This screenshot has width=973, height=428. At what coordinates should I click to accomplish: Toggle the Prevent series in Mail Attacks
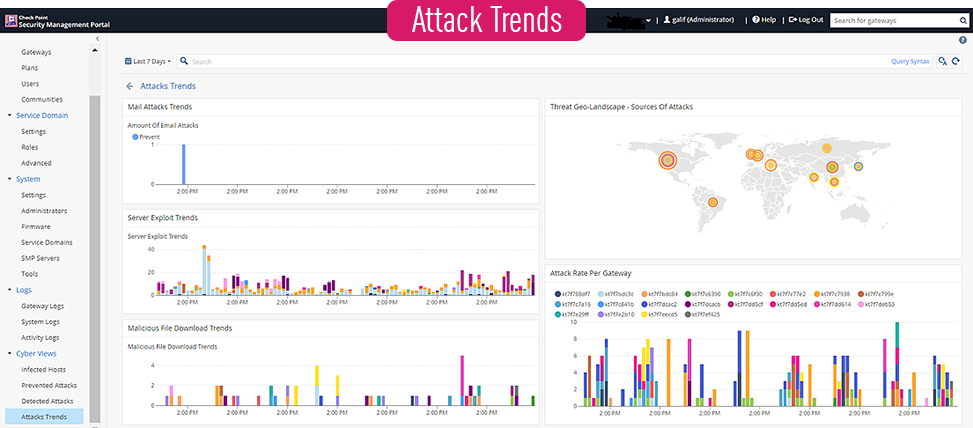click(x=146, y=136)
